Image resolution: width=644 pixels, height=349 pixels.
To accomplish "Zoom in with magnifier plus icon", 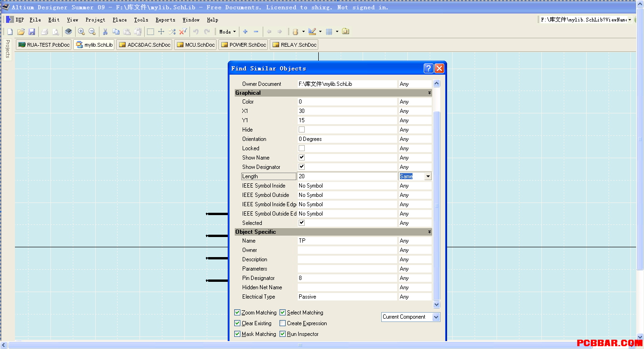I will (x=81, y=32).
